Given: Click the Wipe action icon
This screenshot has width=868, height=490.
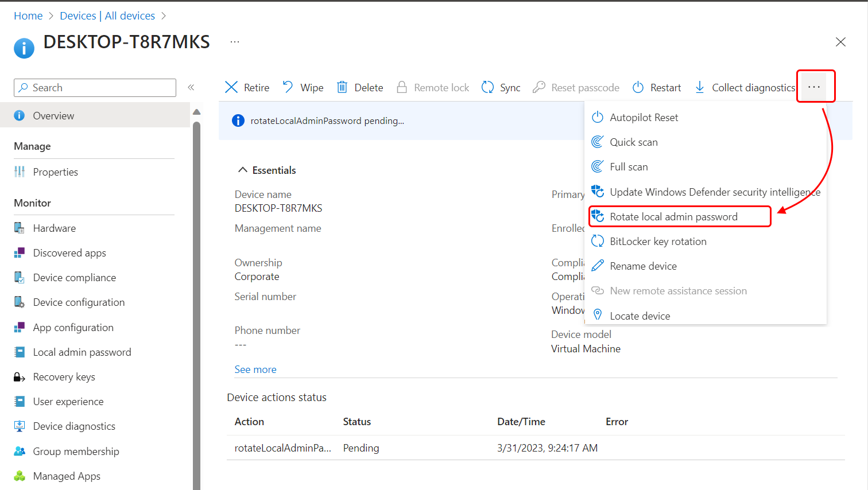Looking at the screenshot, I should [x=288, y=87].
